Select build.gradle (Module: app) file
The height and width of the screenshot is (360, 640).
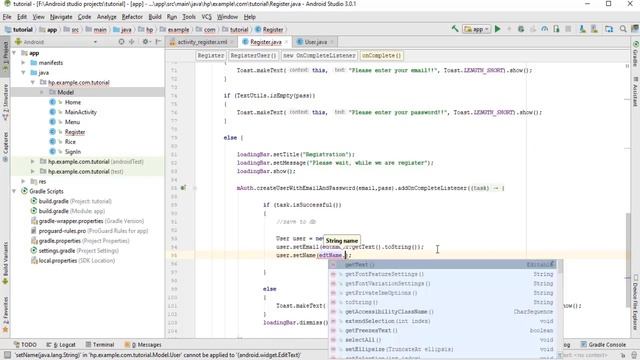tap(71, 211)
